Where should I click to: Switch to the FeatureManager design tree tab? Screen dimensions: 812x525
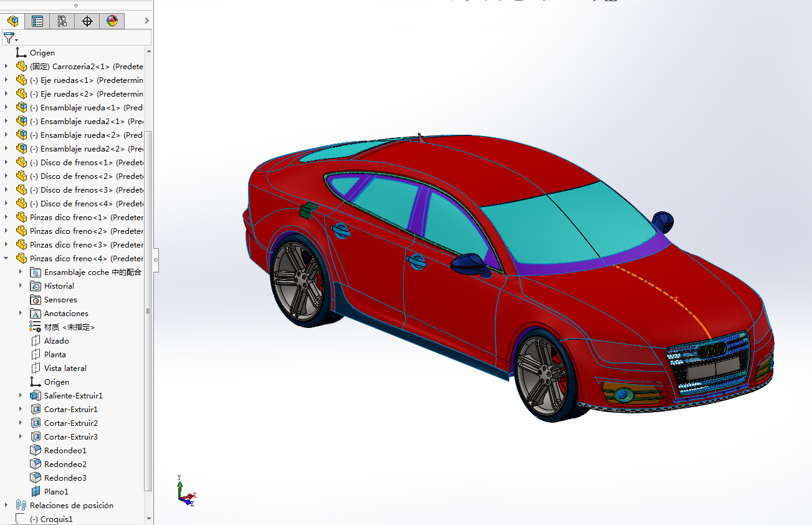click(12, 21)
